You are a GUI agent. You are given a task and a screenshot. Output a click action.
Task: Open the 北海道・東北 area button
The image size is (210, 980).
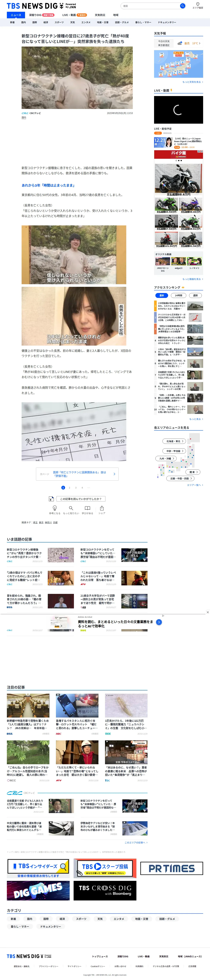(174, 441)
